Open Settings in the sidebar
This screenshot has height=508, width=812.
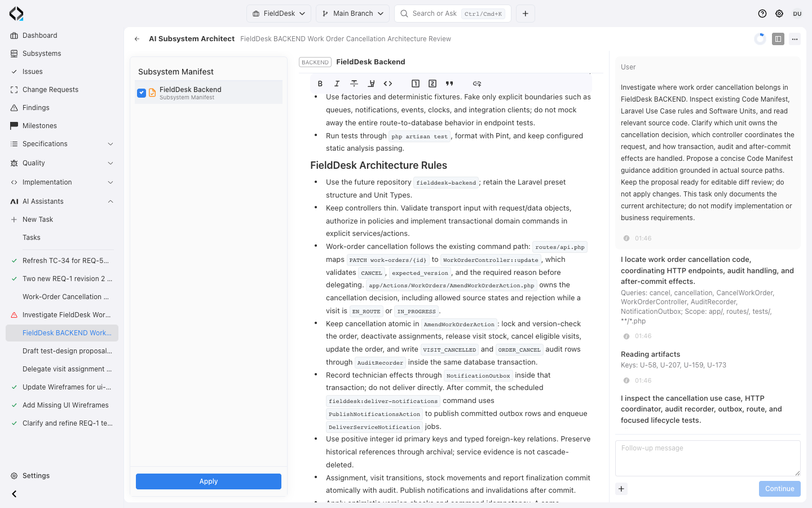coord(62,476)
